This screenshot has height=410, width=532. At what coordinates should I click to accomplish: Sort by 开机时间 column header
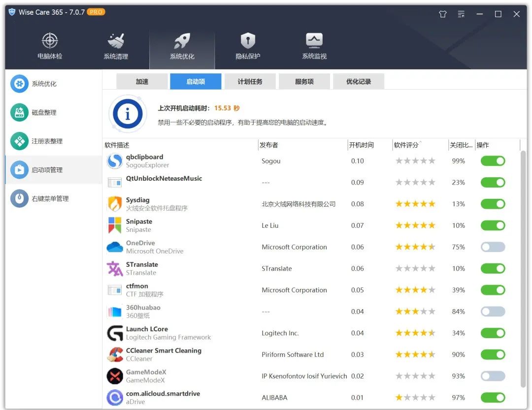370,145
